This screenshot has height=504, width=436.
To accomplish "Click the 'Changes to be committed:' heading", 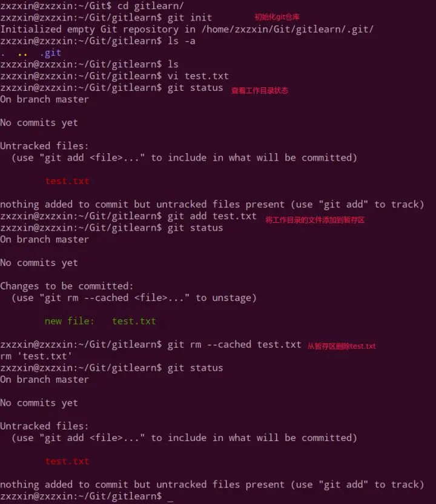I will (67, 286).
